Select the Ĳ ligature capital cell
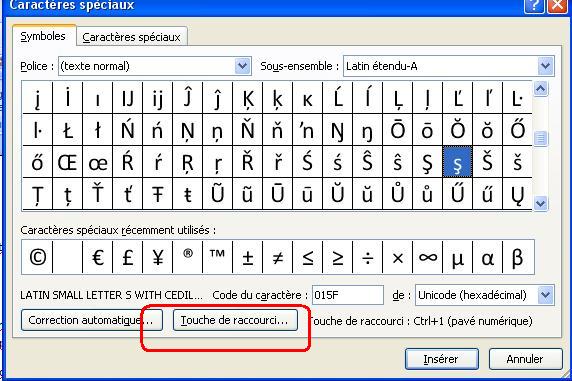Screen dimensions: 572x381 coord(127,98)
